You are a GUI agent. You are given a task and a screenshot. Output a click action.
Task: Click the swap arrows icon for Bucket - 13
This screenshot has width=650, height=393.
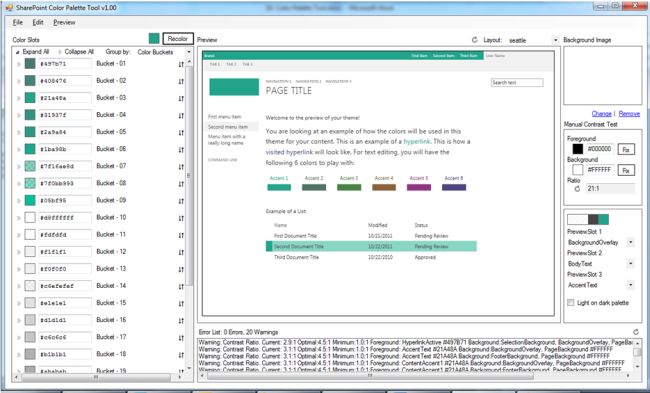pyautogui.click(x=181, y=269)
